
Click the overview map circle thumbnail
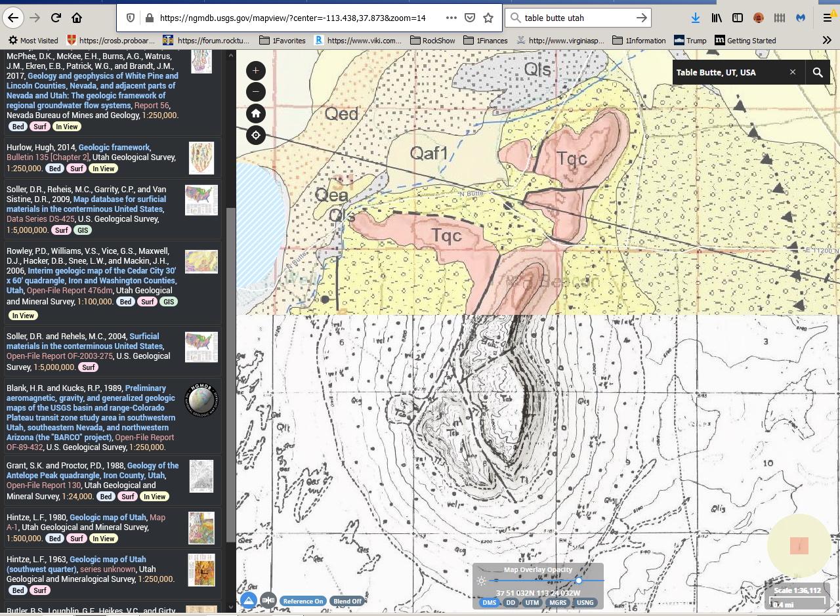(x=799, y=546)
